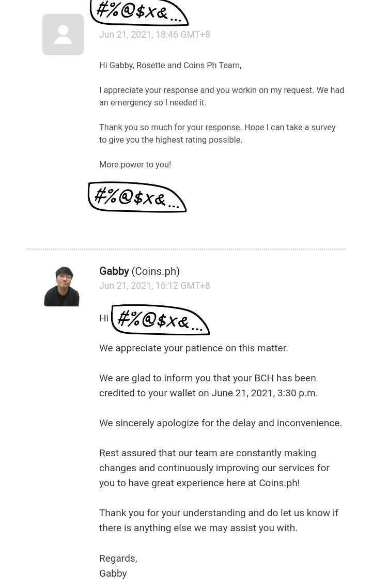The image size is (372, 588).
Task: Click the scribbled name after 'Hi' greeting
Action: pyautogui.click(x=161, y=320)
